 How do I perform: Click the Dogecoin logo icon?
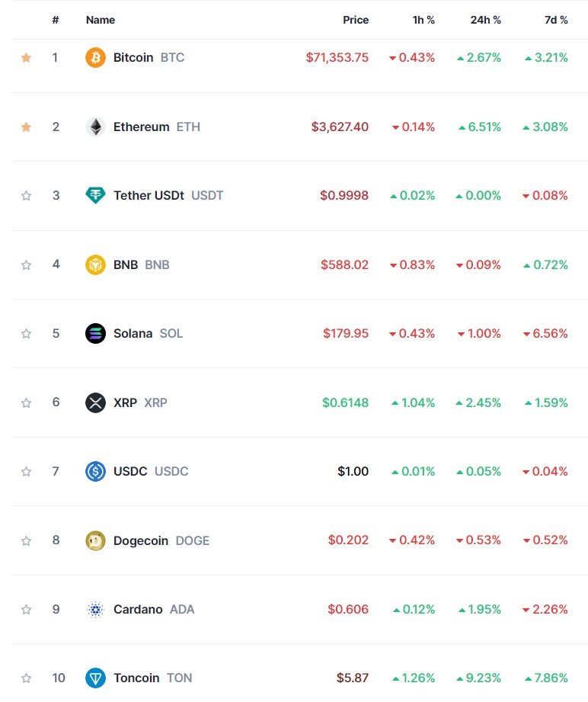tap(95, 540)
